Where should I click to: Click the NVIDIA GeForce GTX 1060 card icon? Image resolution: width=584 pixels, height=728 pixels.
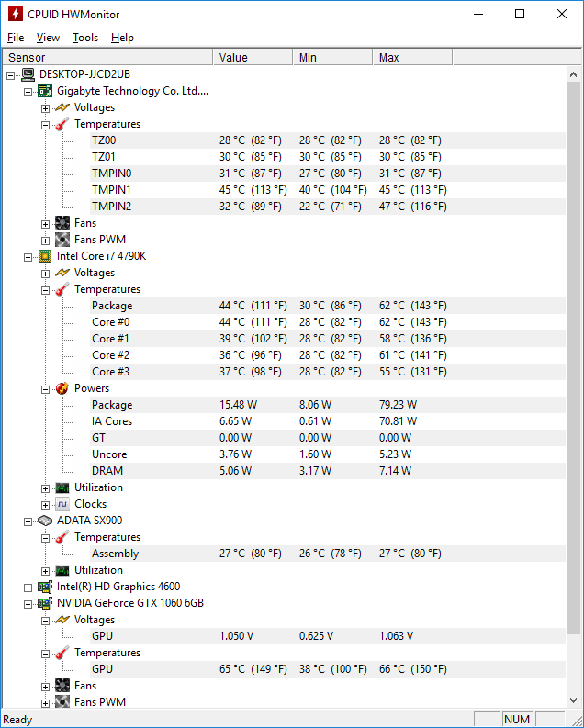45,603
